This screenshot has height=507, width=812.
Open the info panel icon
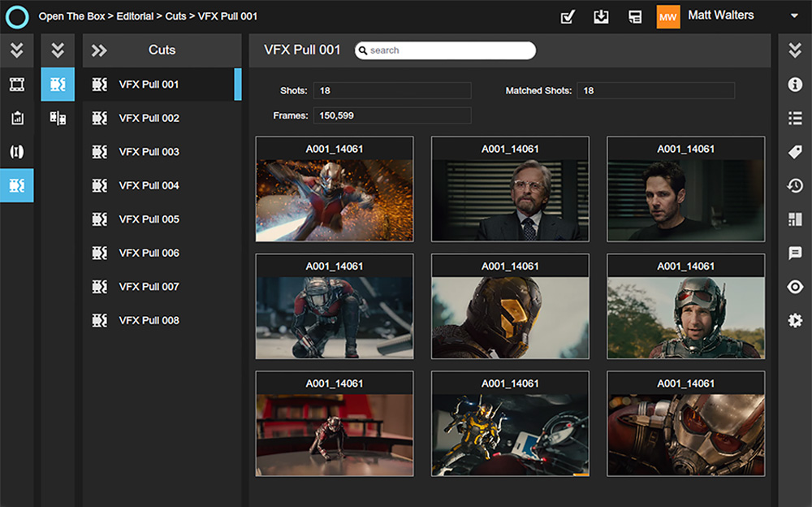point(795,84)
